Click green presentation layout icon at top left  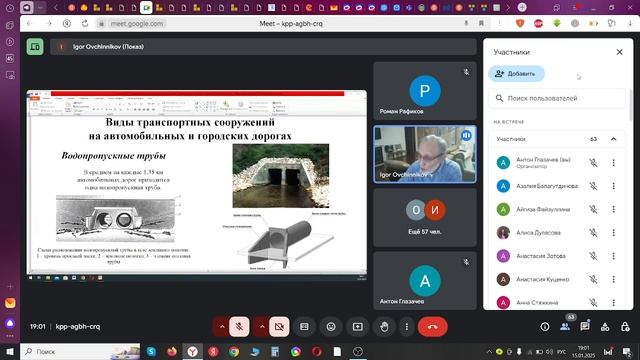click(35, 47)
